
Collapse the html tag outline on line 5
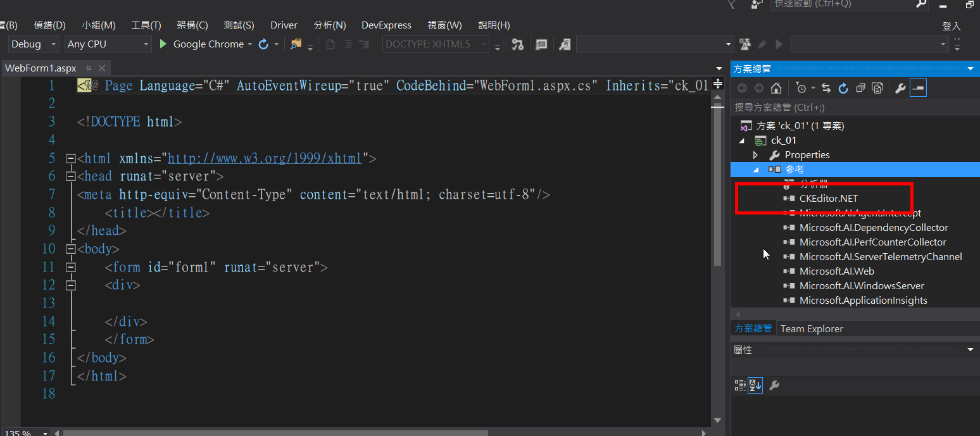(70, 158)
